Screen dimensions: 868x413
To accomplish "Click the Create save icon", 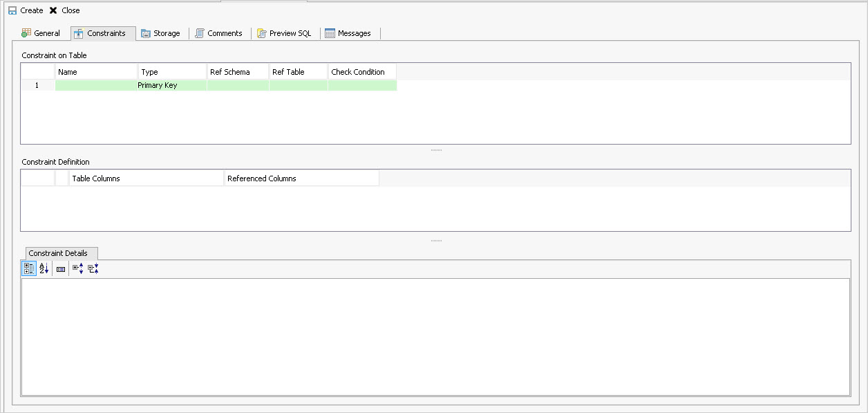I will 12,10.
